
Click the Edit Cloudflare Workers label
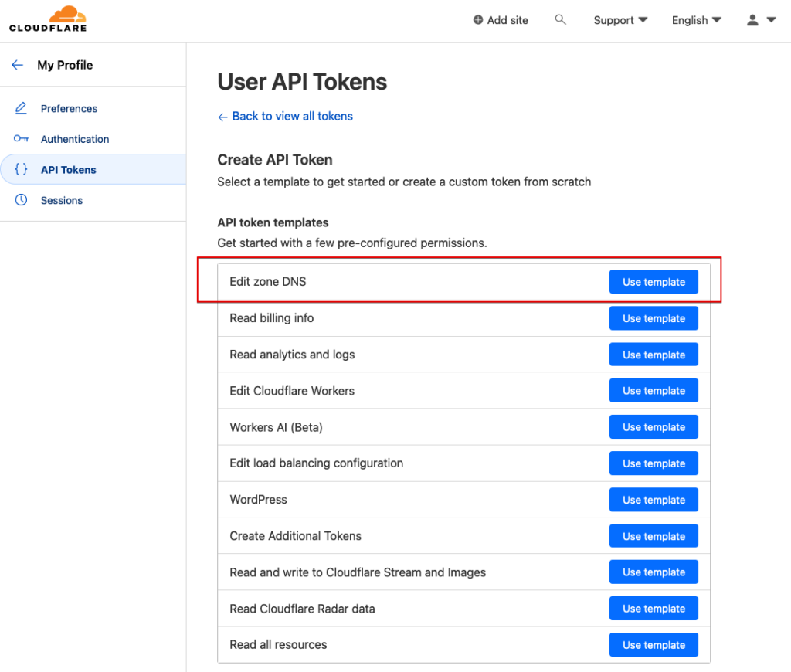(292, 391)
